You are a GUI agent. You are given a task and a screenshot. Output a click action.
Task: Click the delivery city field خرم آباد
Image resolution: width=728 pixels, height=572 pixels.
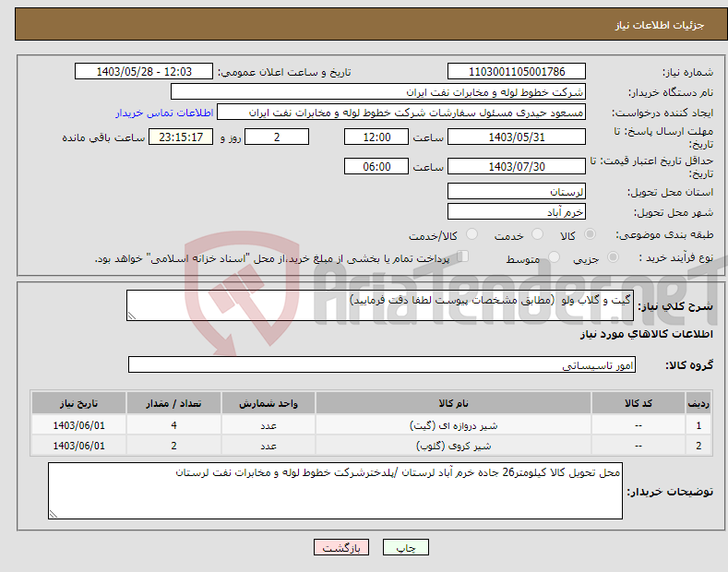(517, 211)
